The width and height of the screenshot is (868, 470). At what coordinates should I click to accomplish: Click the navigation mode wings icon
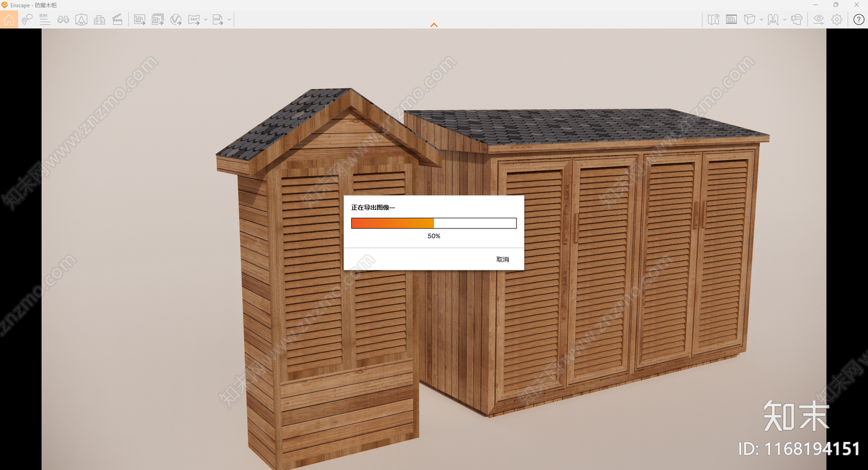tap(773, 20)
